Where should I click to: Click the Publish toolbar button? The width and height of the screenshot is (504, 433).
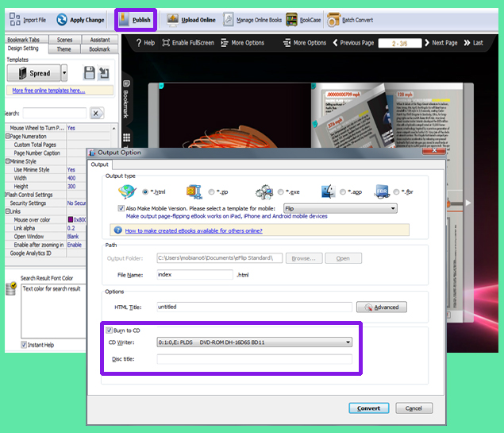pos(135,20)
